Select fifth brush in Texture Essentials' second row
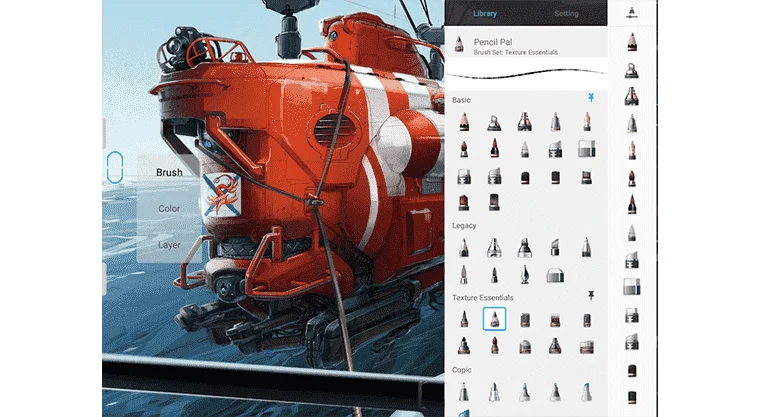This screenshot has height=417, width=760. (x=587, y=347)
